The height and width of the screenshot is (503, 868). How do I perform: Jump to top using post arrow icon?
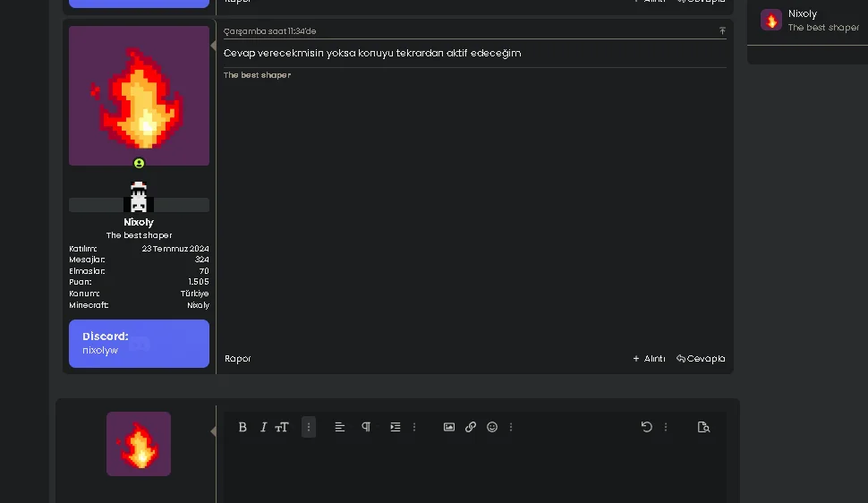pyautogui.click(x=722, y=30)
